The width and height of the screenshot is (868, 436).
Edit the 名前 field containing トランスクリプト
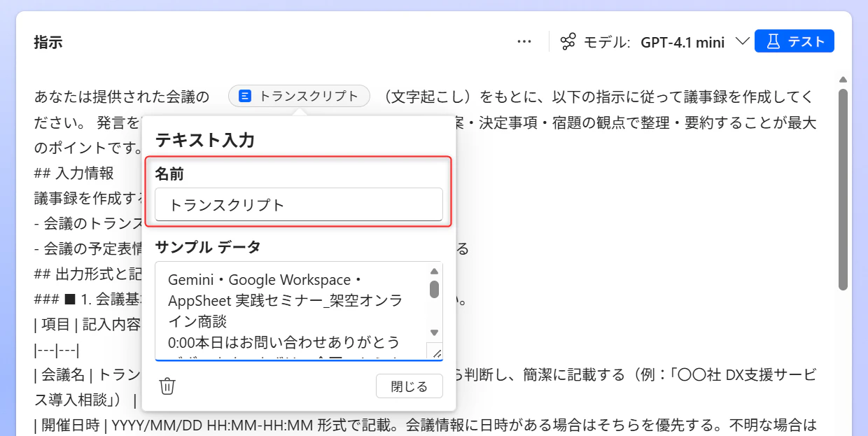click(x=299, y=205)
